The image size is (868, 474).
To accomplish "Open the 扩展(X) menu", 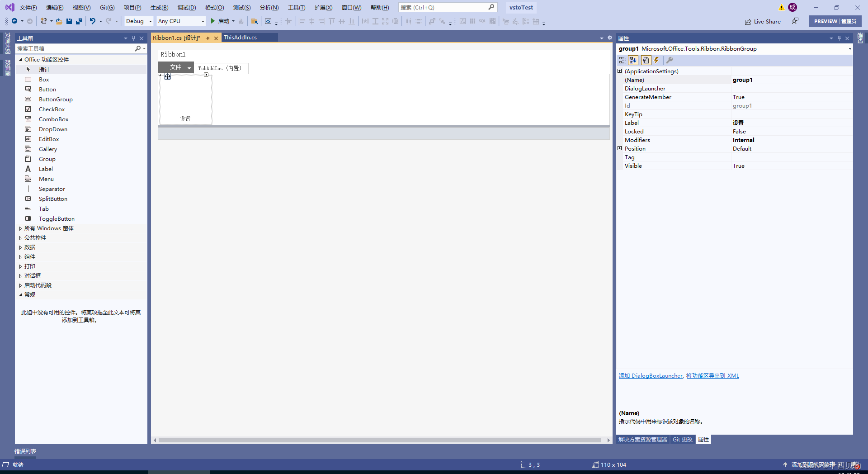I will (x=323, y=8).
